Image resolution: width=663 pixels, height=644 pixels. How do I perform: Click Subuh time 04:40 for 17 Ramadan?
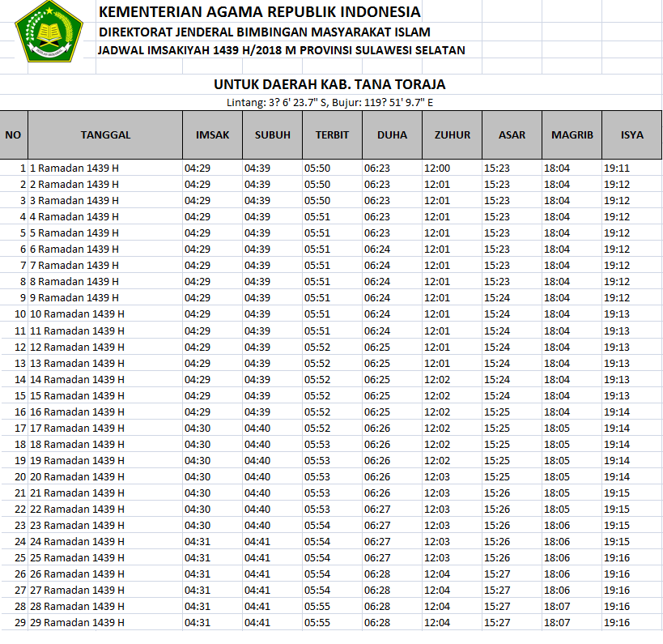[x=272, y=429]
